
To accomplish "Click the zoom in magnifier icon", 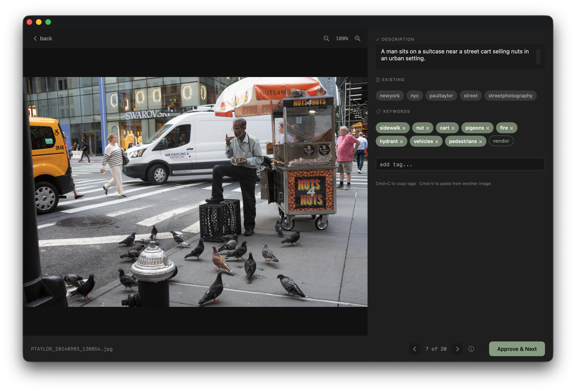I will (358, 38).
